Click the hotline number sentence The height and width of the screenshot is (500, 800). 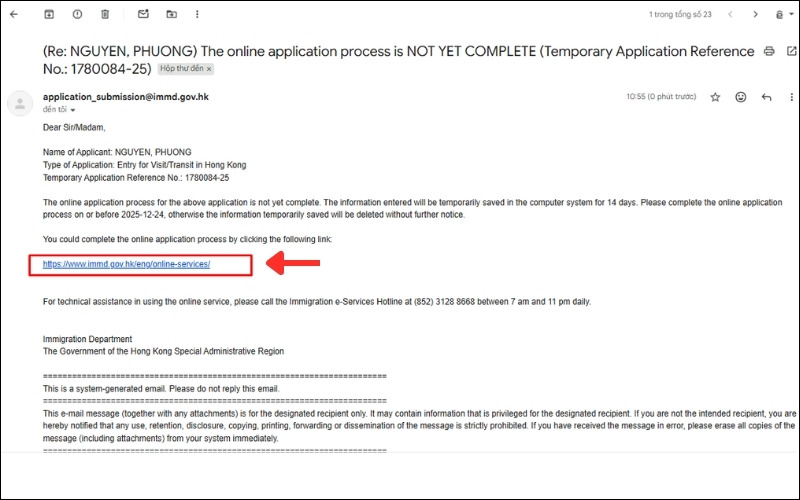[x=317, y=302]
